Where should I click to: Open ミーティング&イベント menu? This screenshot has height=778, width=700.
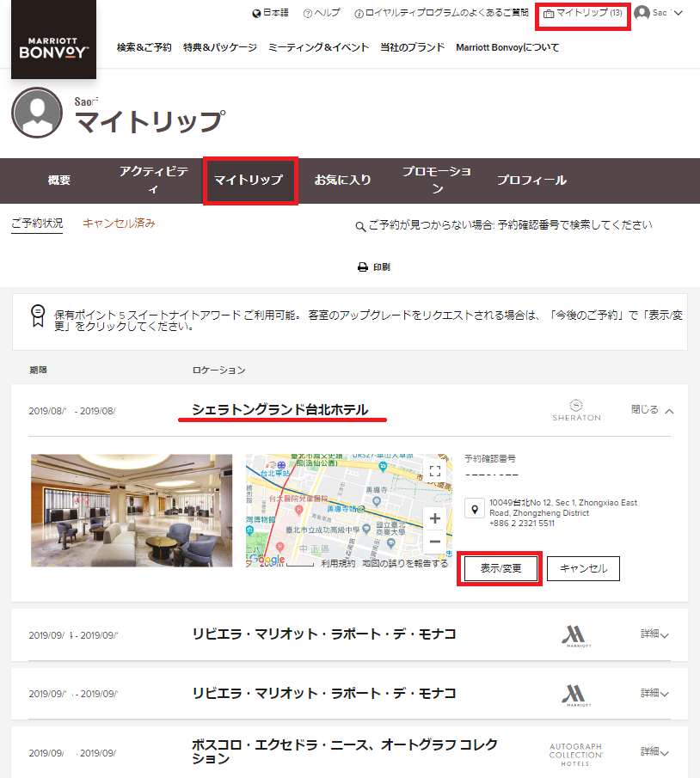(x=319, y=47)
